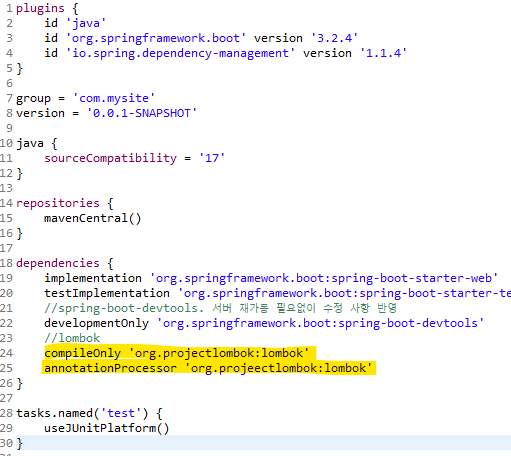This screenshot has height=456, width=511.
Task: Click the 'test' task name string
Action: pos(121,413)
